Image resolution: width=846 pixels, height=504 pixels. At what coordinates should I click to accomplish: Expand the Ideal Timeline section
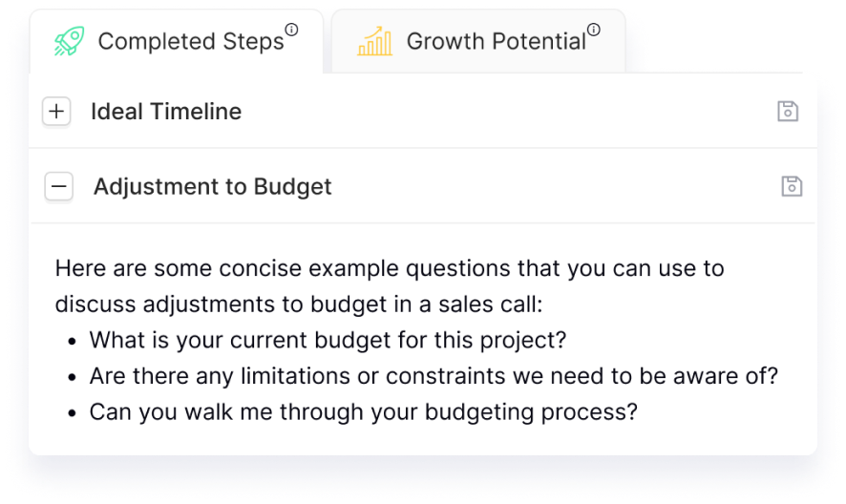click(56, 111)
